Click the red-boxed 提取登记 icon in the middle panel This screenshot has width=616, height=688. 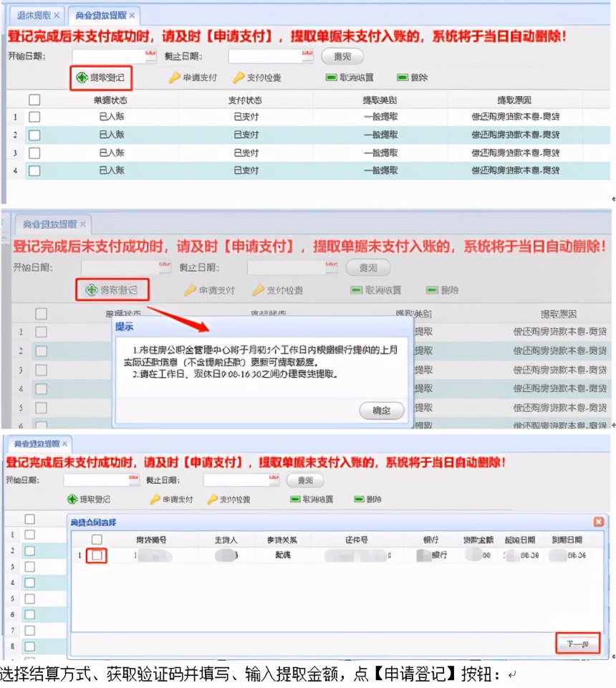[x=91, y=290]
